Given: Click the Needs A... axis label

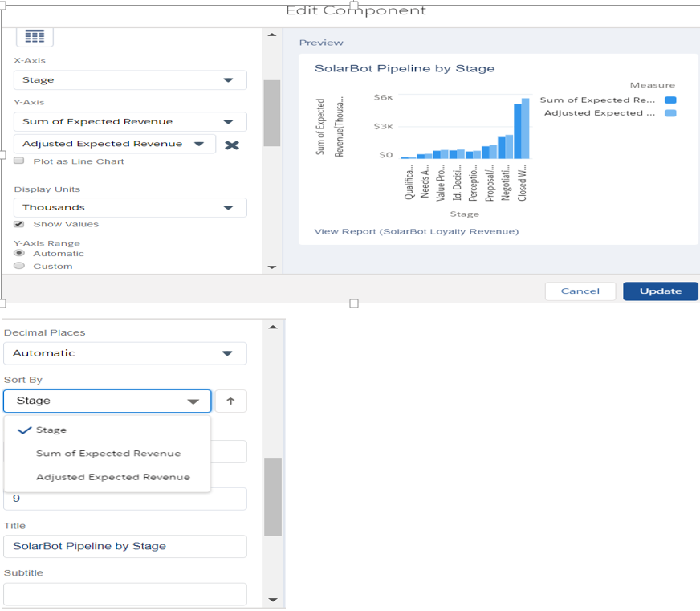Looking at the screenshot, I should 425,181.
